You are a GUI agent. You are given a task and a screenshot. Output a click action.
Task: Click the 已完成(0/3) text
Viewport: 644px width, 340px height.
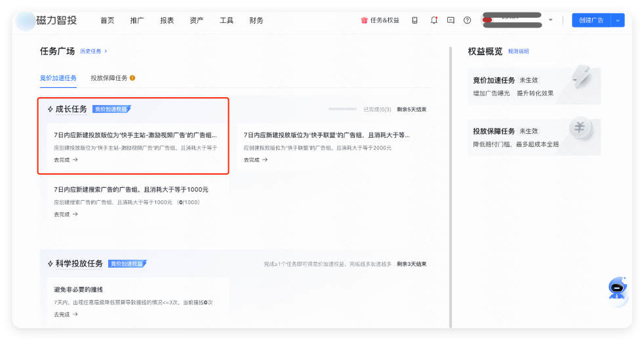pos(377,110)
